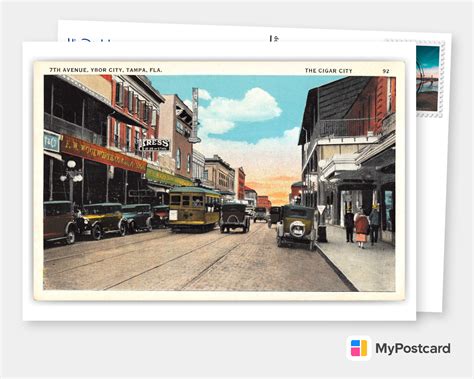This screenshot has height=379, width=474.
Task: Click the KRESS store sign
Action: 156,145
